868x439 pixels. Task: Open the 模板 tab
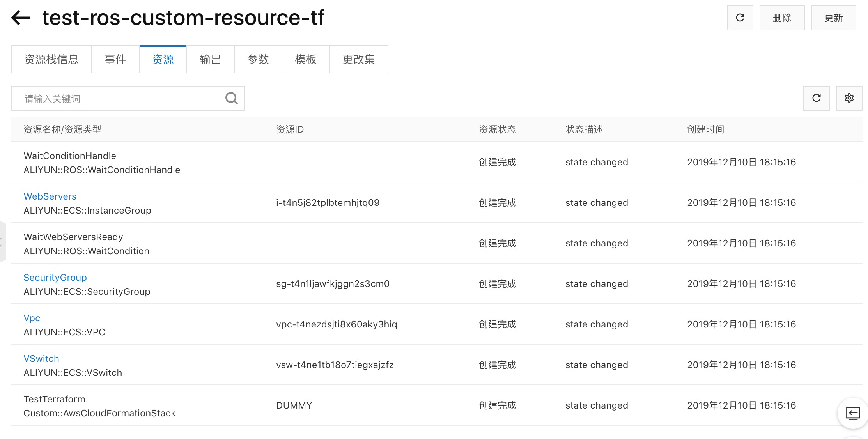coord(306,59)
